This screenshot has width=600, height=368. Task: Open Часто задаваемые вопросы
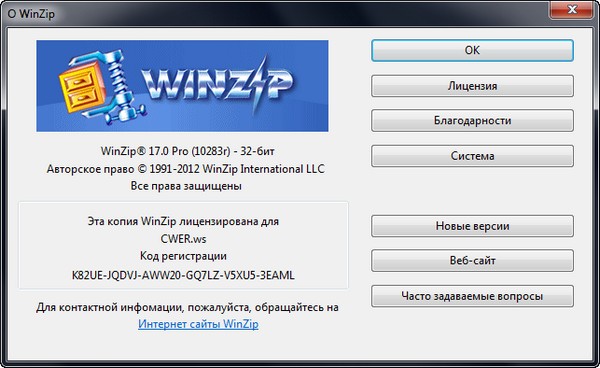point(472,296)
